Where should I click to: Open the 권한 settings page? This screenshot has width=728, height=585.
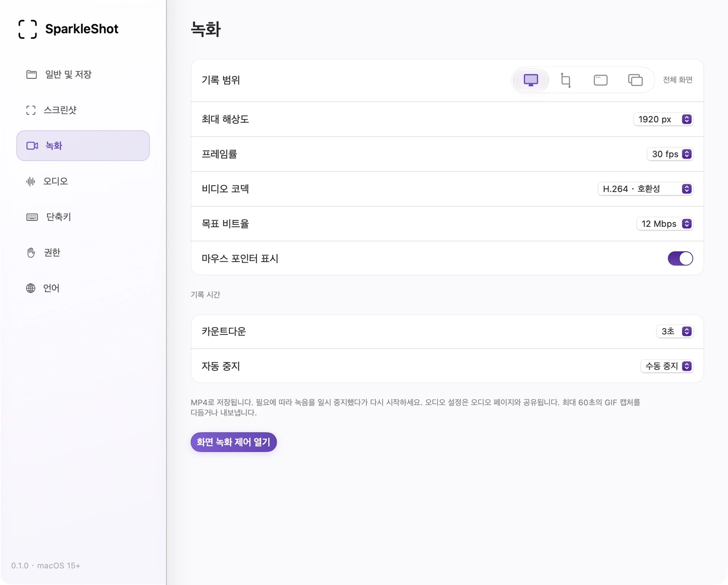[x=83, y=253]
